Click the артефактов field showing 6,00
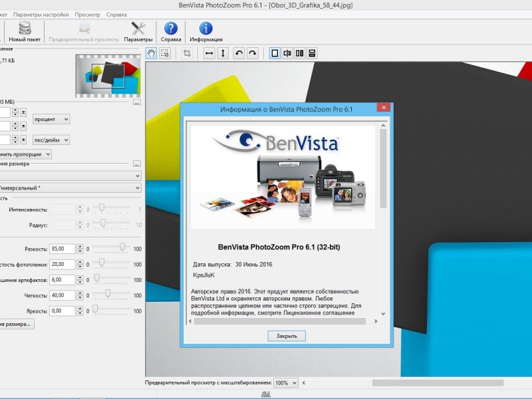The width and height of the screenshot is (532, 399). coord(62,280)
